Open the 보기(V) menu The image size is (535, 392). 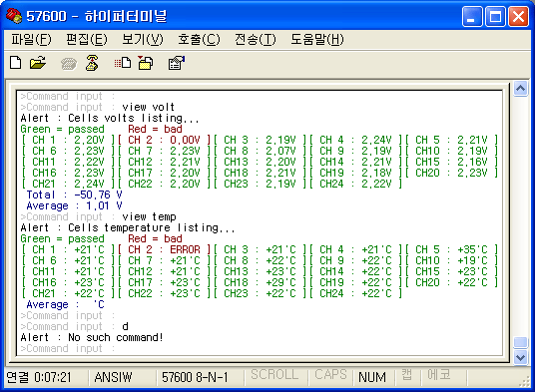(x=143, y=40)
